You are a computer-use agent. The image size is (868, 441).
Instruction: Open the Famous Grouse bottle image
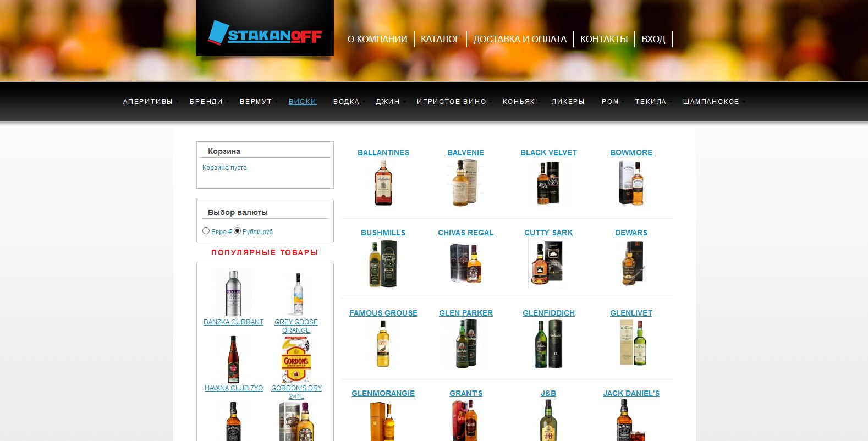[x=383, y=344]
